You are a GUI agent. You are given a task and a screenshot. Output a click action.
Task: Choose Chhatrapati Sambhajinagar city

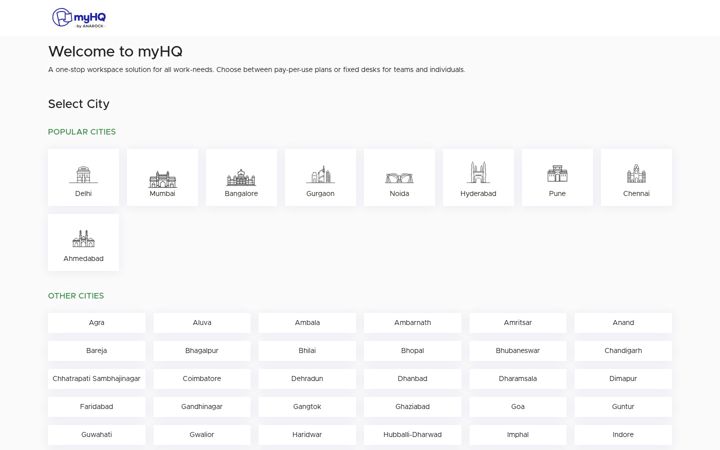96,379
